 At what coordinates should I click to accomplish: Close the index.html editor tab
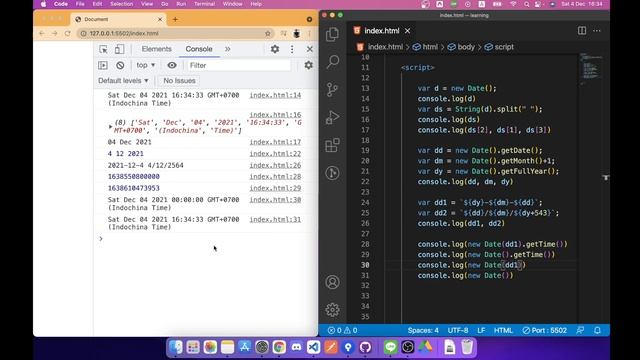(x=407, y=31)
